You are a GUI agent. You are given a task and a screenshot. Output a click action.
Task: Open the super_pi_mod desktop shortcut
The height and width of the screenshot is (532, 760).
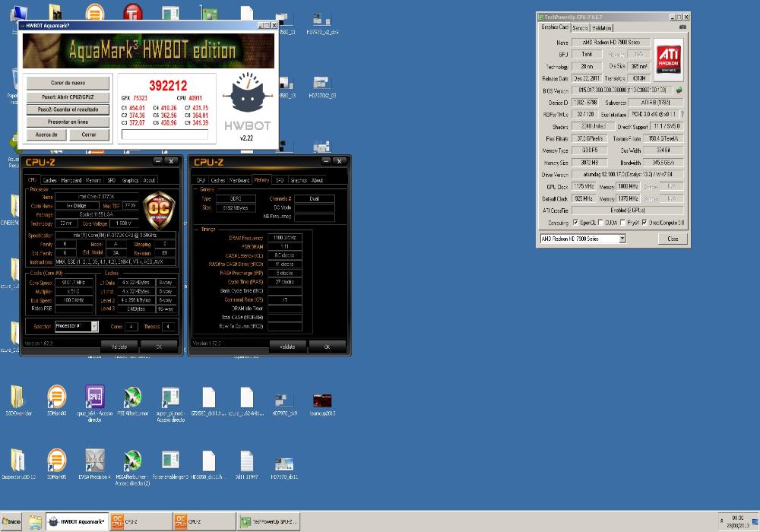(x=170, y=404)
